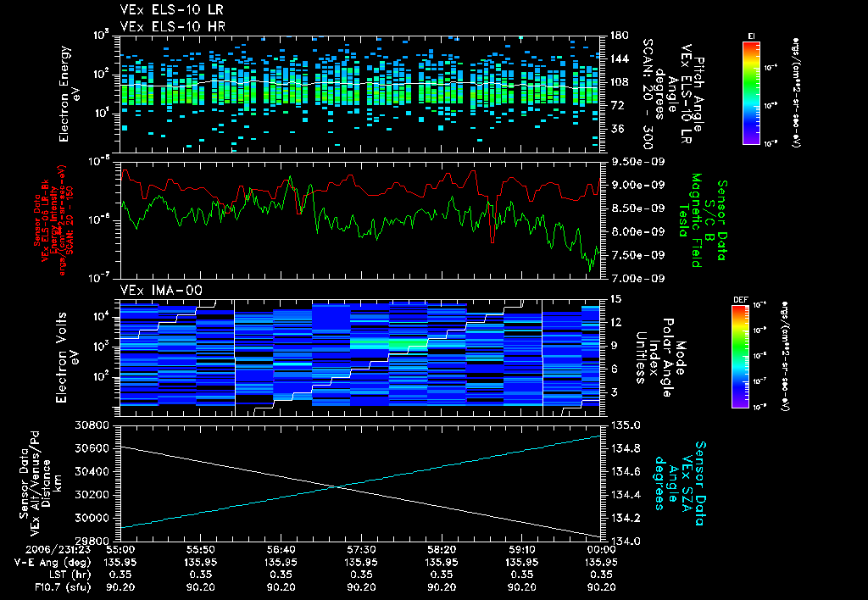Click the 56:40 time tick label
The height and width of the screenshot is (600, 868).
pyautogui.click(x=281, y=550)
